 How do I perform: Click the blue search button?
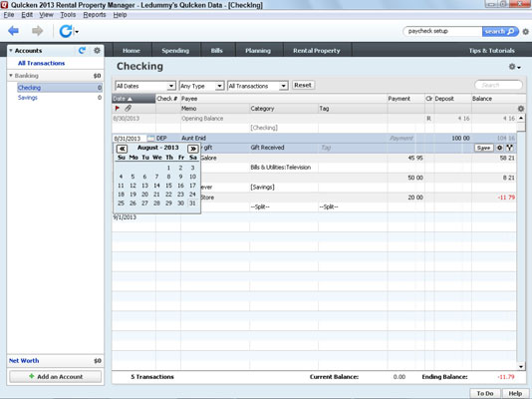(x=500, y=31)
